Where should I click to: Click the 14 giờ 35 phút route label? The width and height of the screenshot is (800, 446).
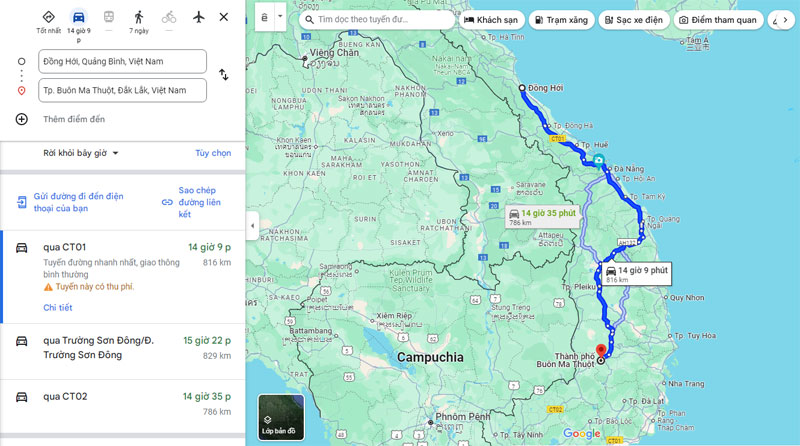click(x=544, y=217)
